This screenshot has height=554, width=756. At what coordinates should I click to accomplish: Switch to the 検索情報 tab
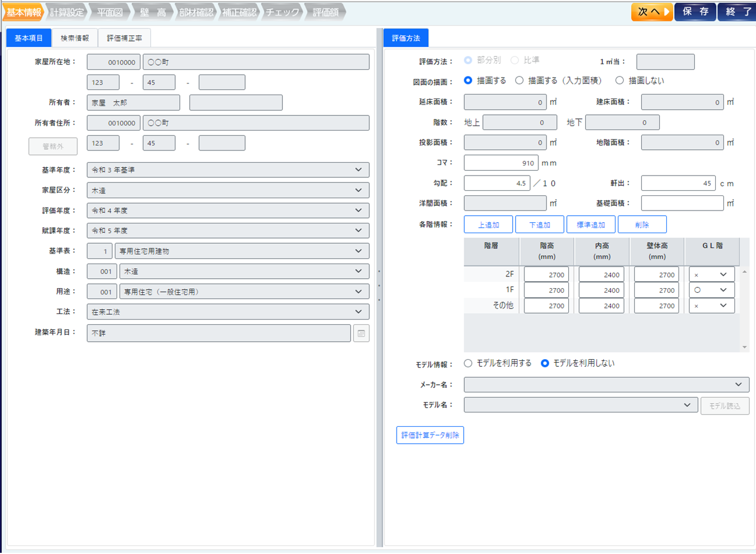click(75, 38)
